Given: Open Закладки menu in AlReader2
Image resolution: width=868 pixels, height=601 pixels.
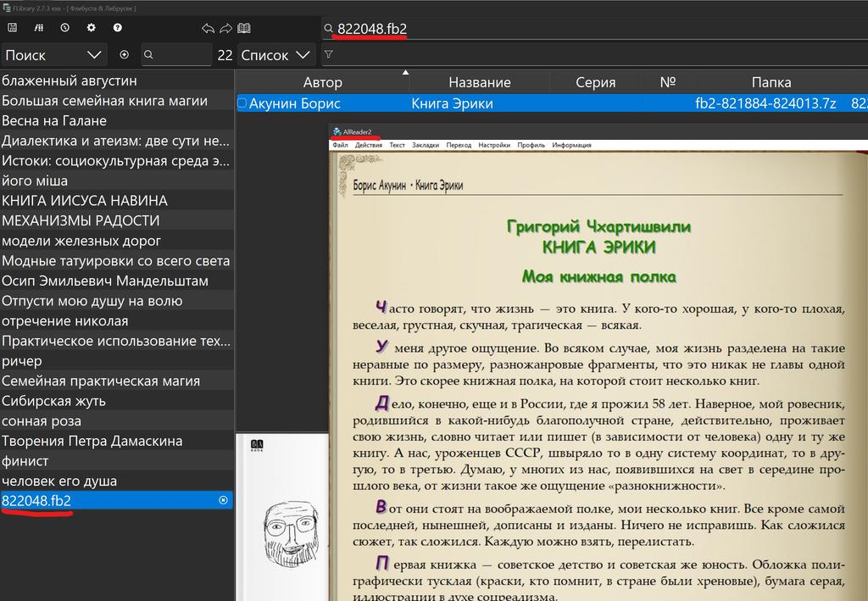Looking at the screenshot, I should tap(426, 145).
